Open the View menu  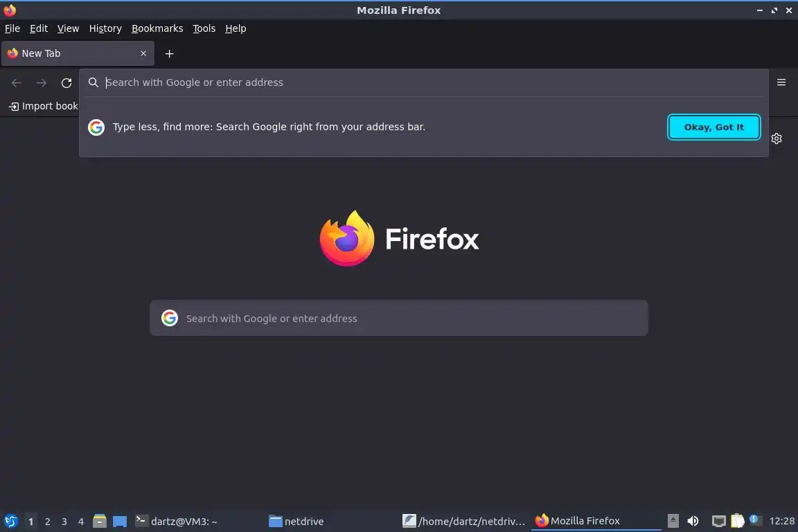[68, 28]
